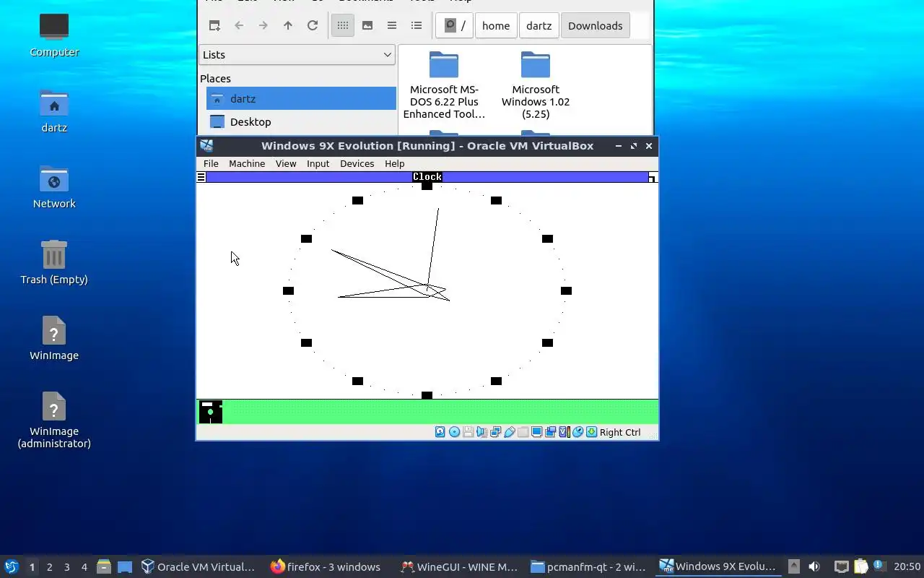Select the Trash (Empty) desktop icon
This screenshot has height=578, width=924.
[54, 262]
